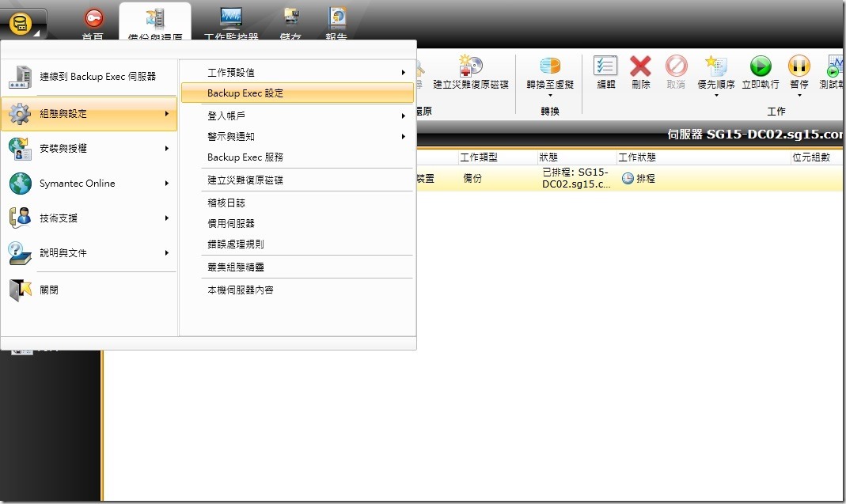Expand the 登入帳戶 arrow
This screenshot has width=846, height=504.
pos(403,116)
